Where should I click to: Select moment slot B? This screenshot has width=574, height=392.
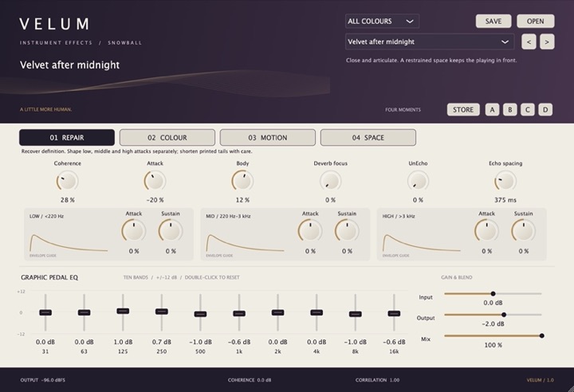510,109
